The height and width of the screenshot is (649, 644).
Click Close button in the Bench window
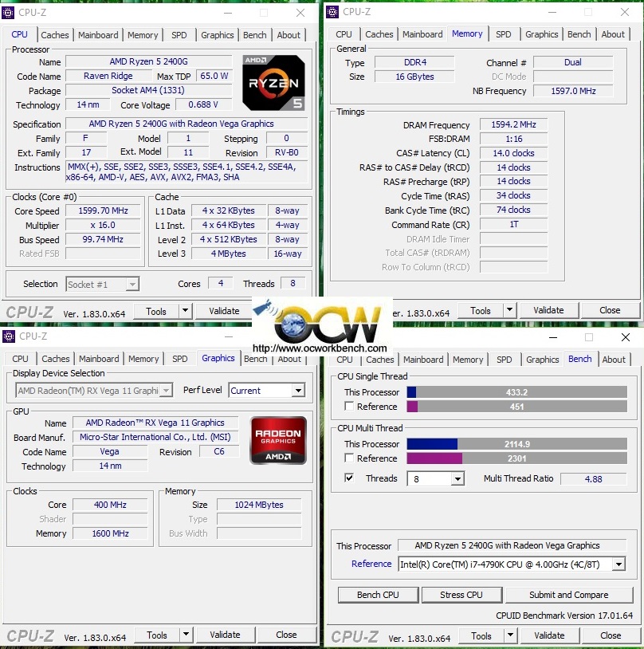pos(611,635)
